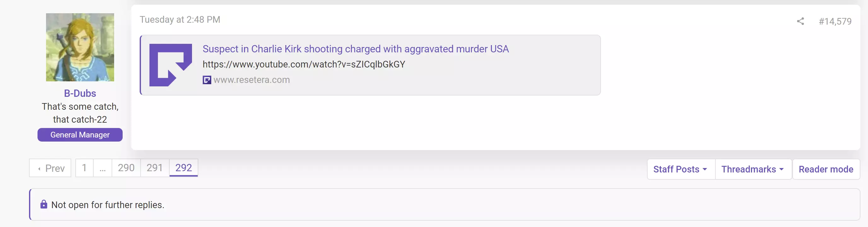
Task: Open the Charlie Kirk shooting thread link
Action: tap(355, 49)
